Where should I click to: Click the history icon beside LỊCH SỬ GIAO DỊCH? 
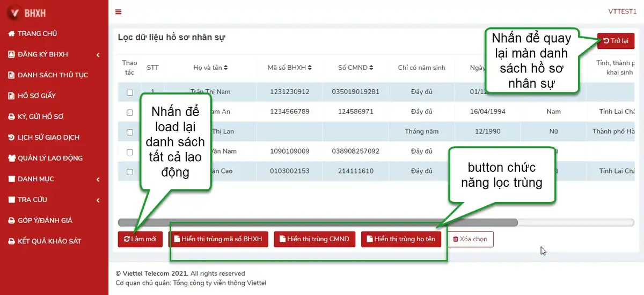11,137
